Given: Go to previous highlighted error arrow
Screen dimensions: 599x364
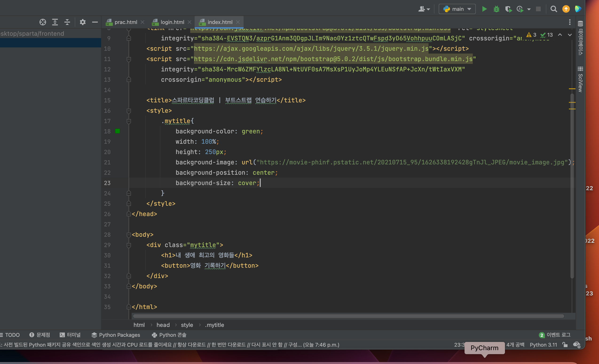Looking at the screenshot, I should click(x=560, y=35).
